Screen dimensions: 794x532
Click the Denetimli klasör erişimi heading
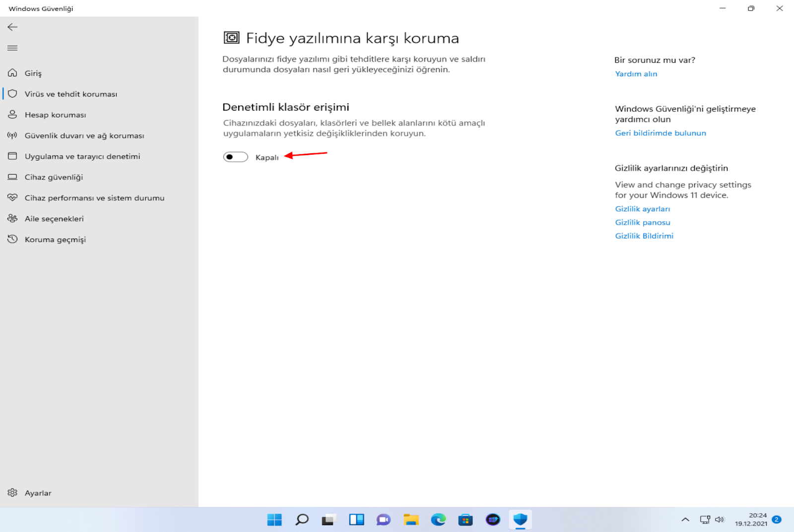(286, 107)
